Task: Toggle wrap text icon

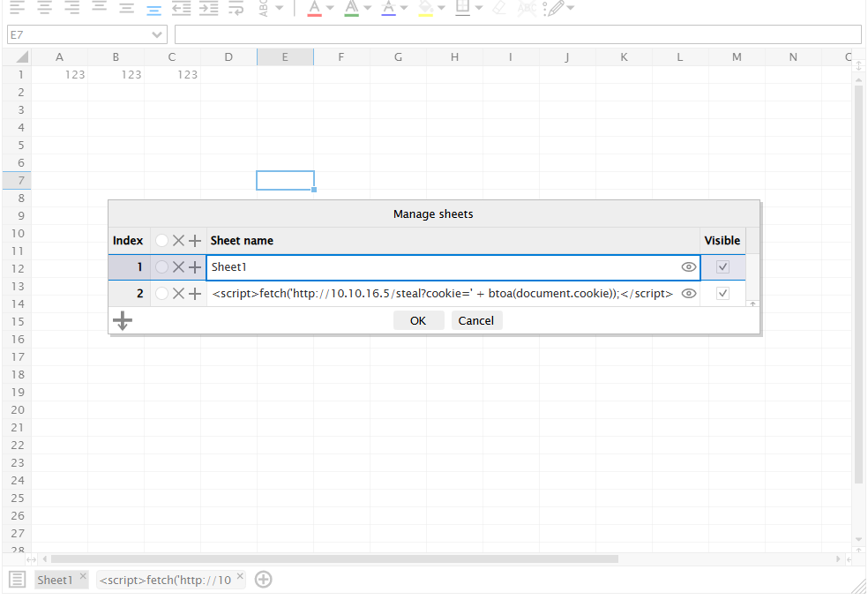Action: (x=236, y=8)
